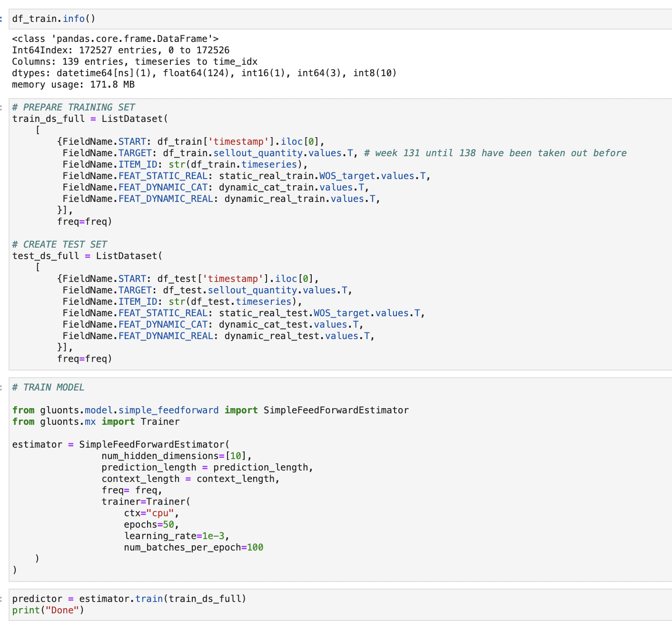This screenshot has width=672, height=621.
Task: Click the ctx="cpu" argument
Action: coord(150,513)
